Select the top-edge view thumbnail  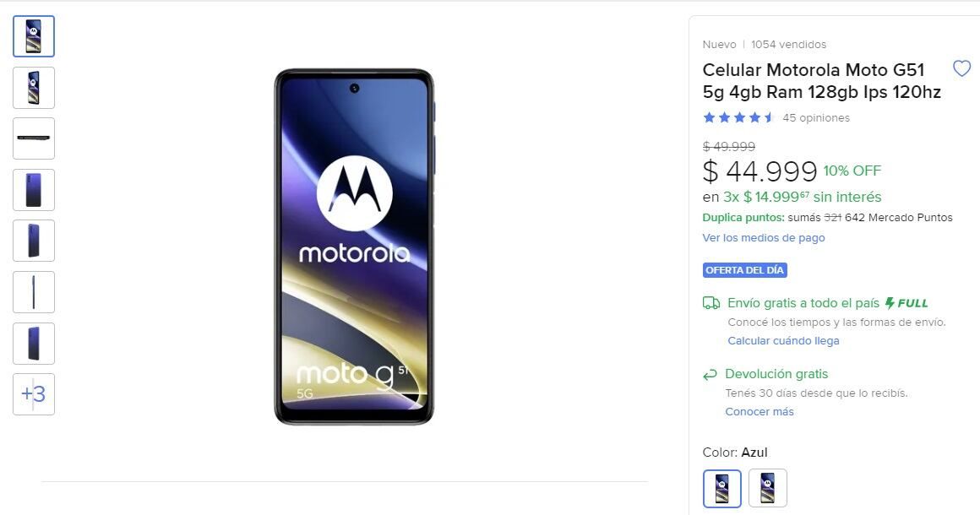(34, 138)
